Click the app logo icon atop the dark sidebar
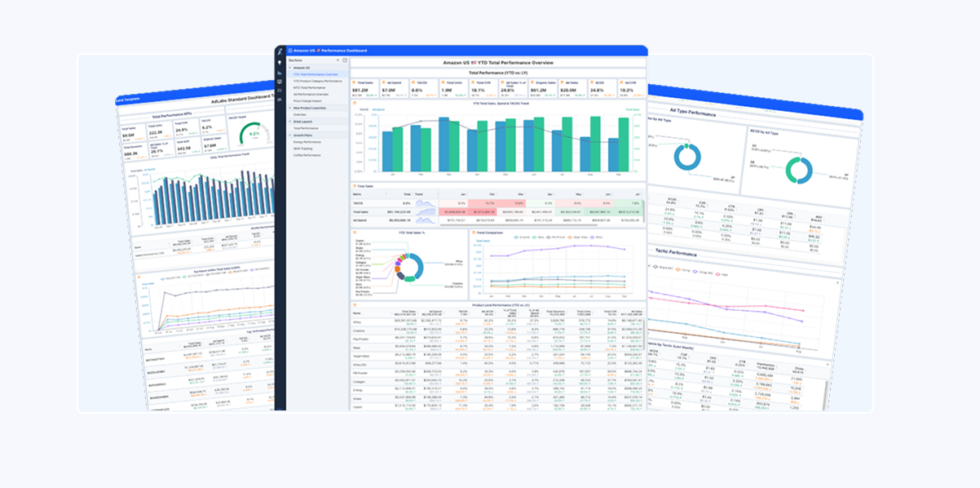Screen dimensions: 980x488 pos(280,51)
